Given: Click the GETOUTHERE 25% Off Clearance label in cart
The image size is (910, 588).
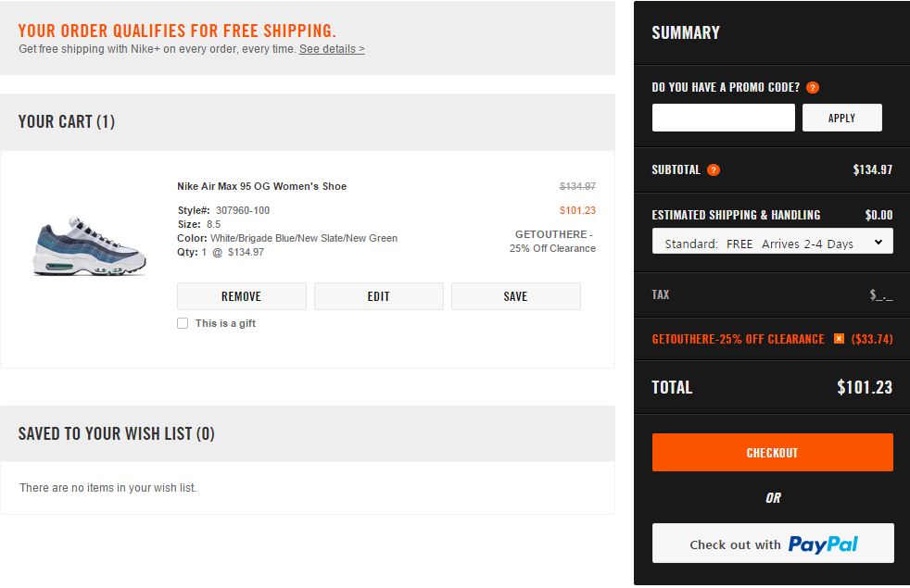Looking at the screenshot, I should pyautogui.click(x=552, y=242).
